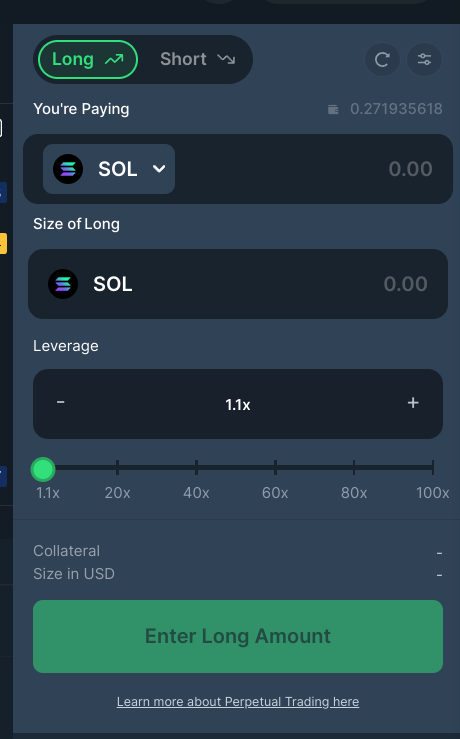This screenshot has width=460, height=739.
Task: Click the SOL logo in paying field
Action: click(68, 169)
